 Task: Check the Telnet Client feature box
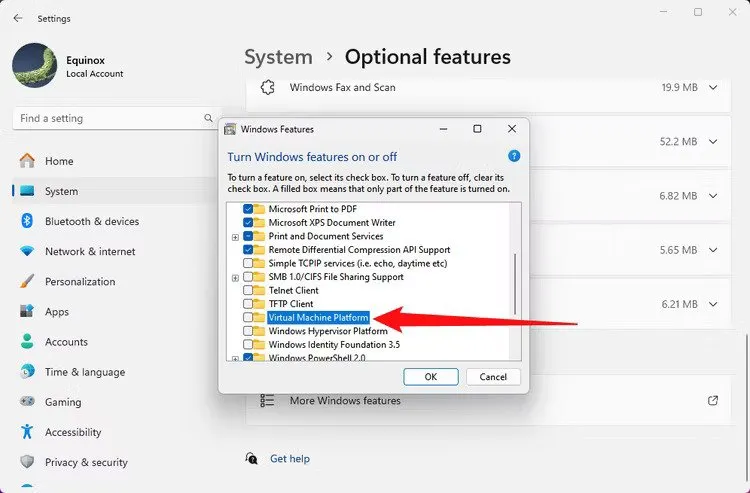(x=248, y=290)
